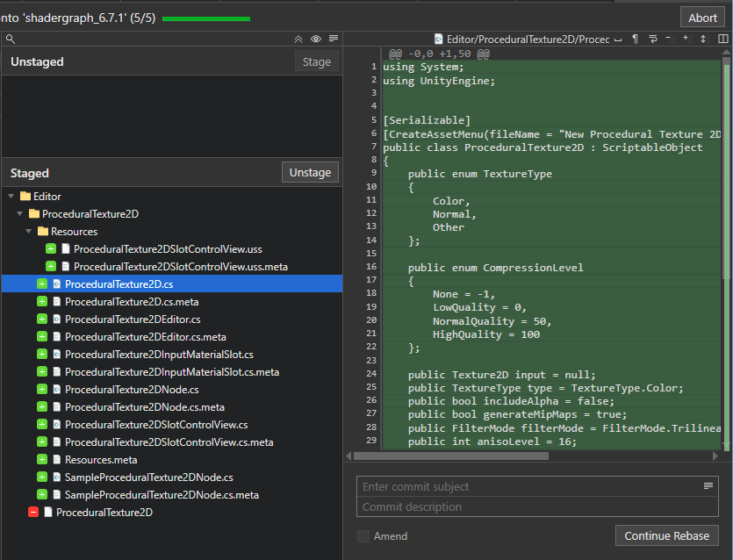Enable the Amend checkbox
Viewport: 733px width, 560px height.
[x=363, y=536]
